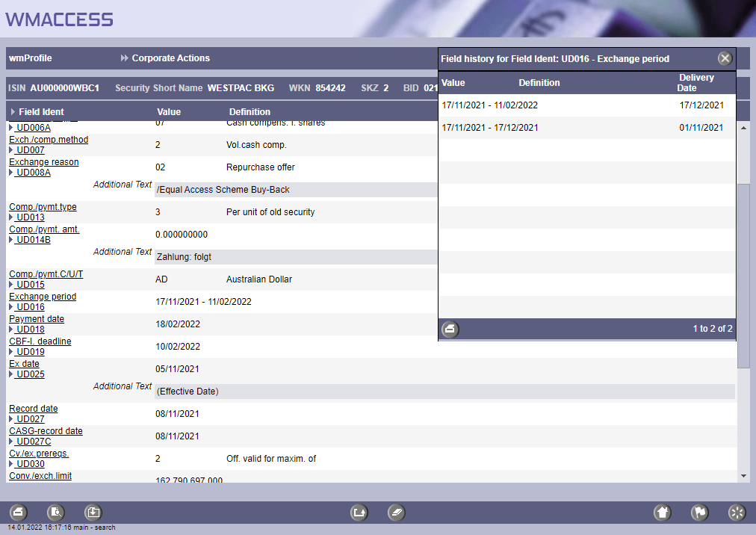The image size is (756, 535).
Task: Click the scroll down arrow of the list
Action: (x=743, y=476)
